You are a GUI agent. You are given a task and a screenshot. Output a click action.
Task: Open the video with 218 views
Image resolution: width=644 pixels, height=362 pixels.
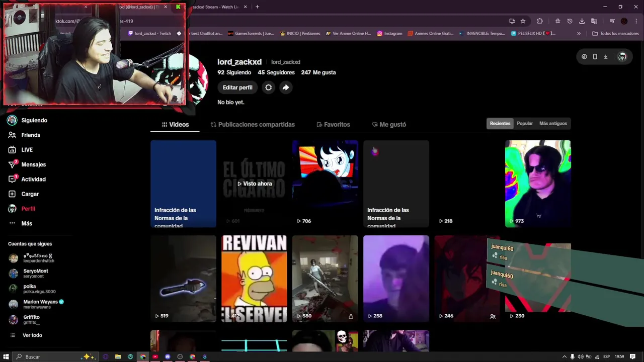click(x=467, y=184)
